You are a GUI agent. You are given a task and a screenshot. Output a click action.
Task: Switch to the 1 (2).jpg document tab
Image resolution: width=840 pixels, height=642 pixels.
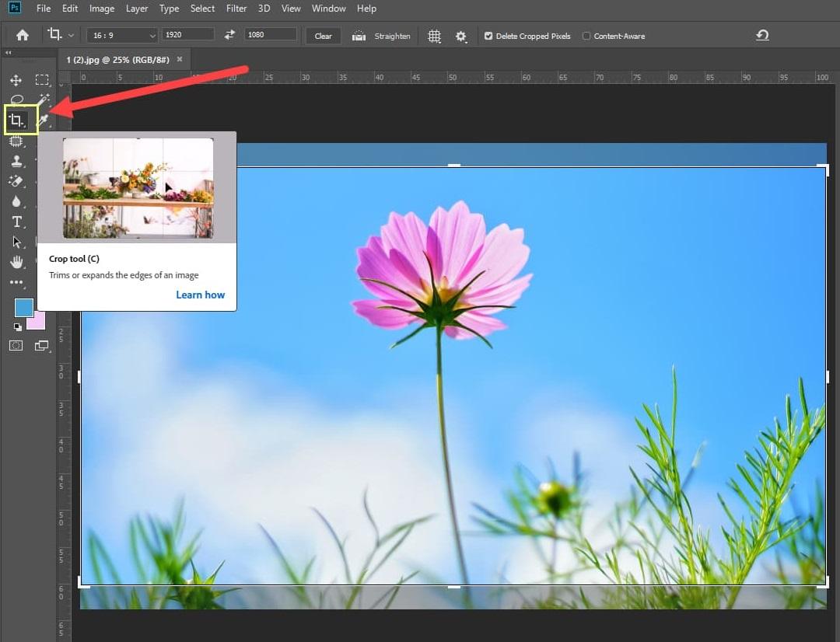[117, 60]
